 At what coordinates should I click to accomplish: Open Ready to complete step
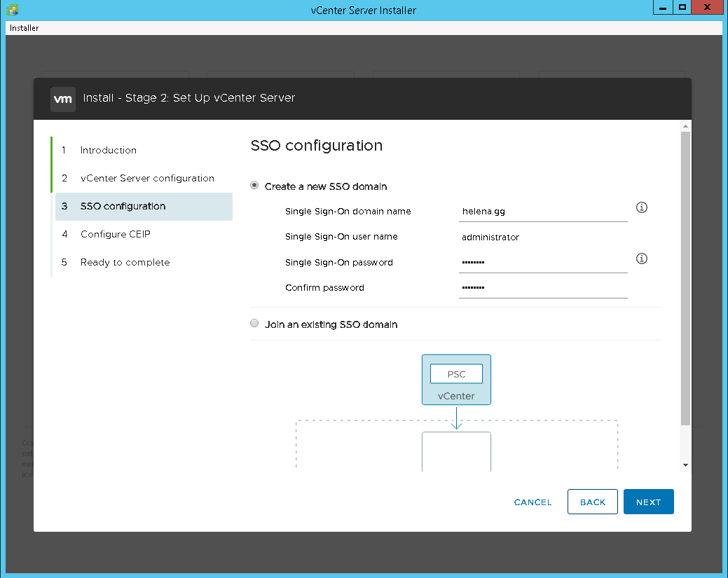coord(125,262)
